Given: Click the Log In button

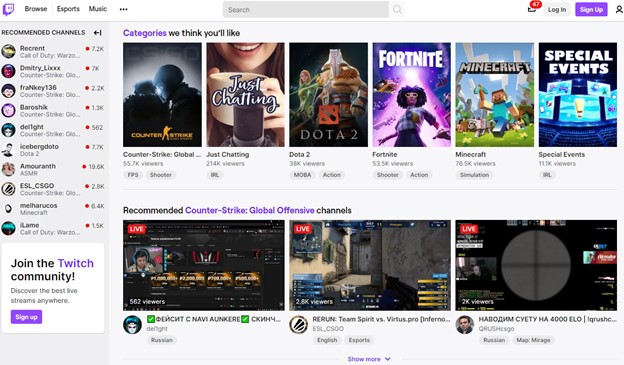Looking at the screenshot, I should [x=557, y=10].
